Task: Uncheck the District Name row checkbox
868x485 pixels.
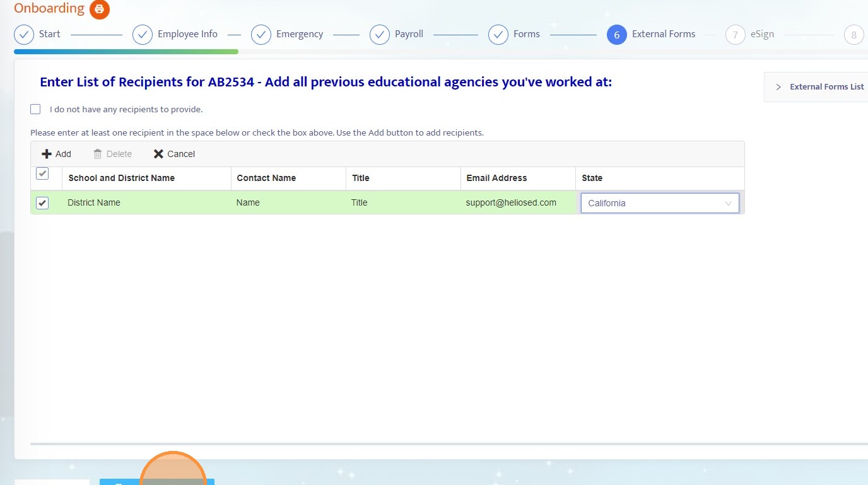Action: [x=42, y=203]
